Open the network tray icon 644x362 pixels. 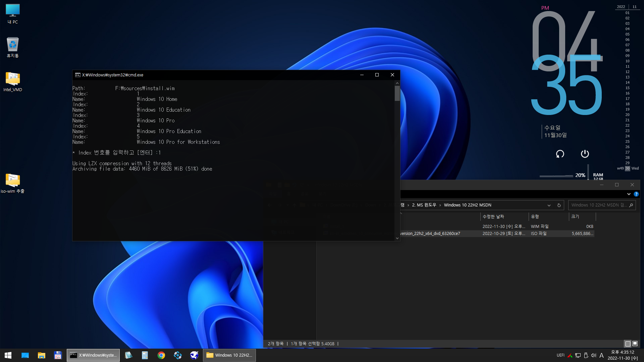point(578,355)
